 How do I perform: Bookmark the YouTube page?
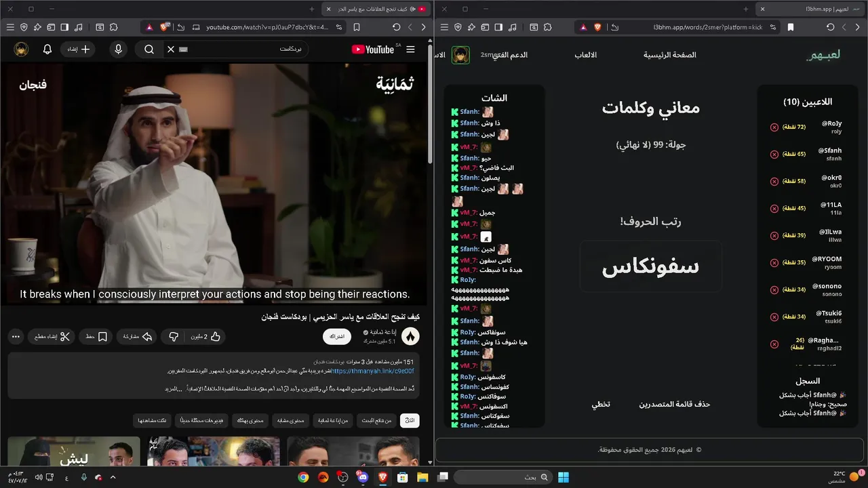[357, 27]
